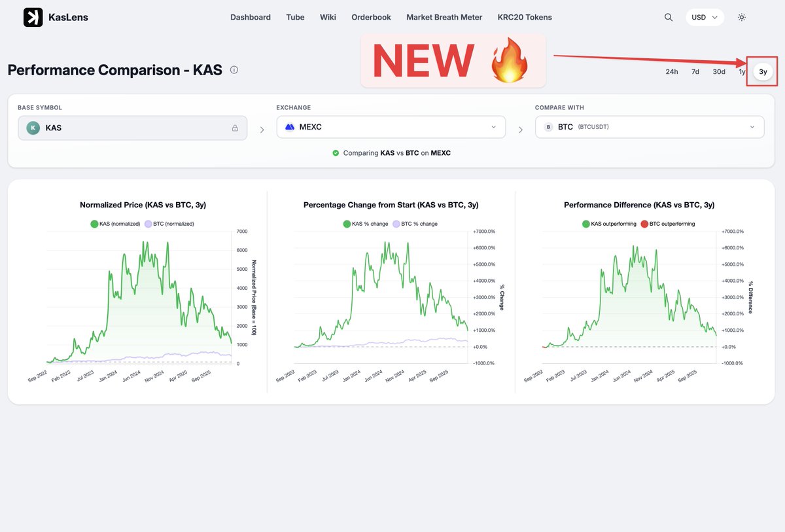Open search using the magnifier icon

668,17
